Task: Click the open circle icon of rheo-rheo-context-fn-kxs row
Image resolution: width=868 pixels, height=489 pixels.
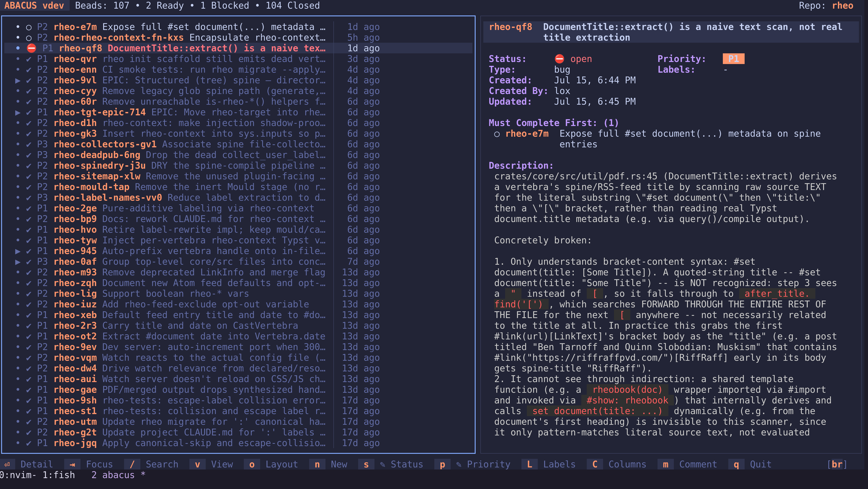Action: [x=29, y=38]
